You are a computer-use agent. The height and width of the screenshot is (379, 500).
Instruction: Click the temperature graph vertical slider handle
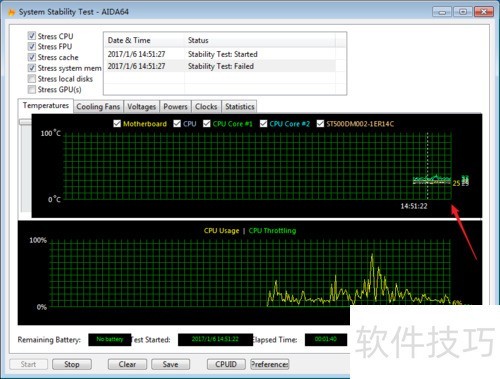coord(25,122)
